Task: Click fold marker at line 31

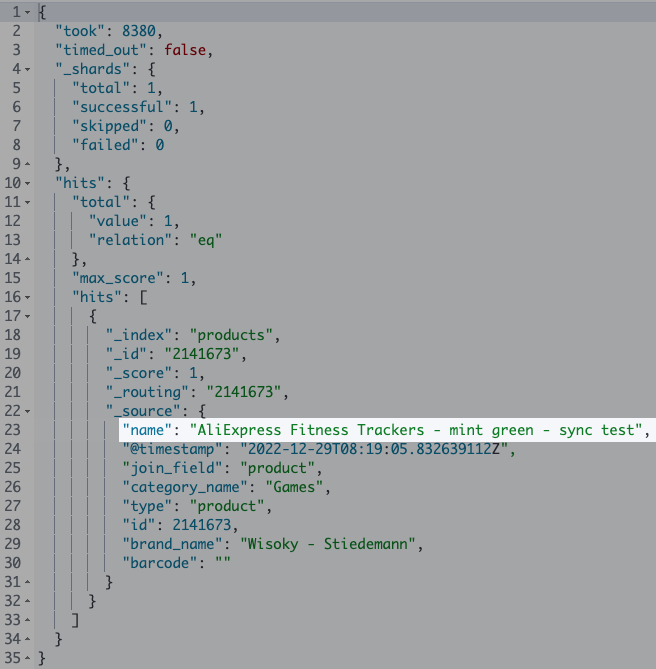Action: [x=28, y=582]
